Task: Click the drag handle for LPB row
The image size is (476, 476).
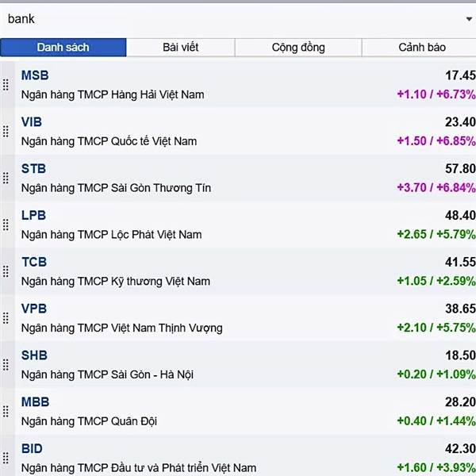Action: tap(6, 225)
